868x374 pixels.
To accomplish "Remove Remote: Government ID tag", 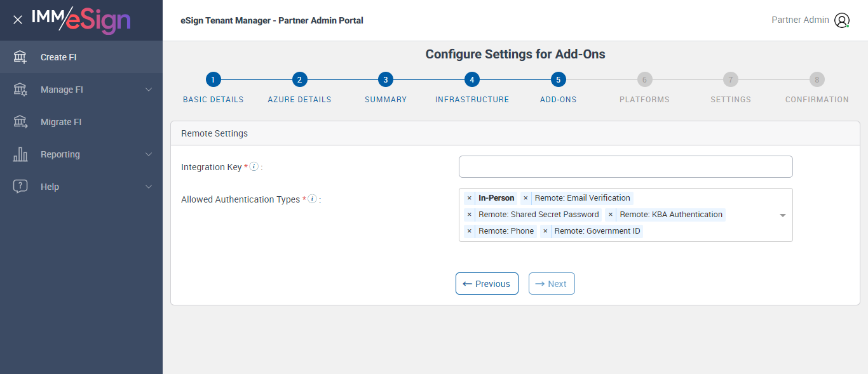I will point(545,231).
